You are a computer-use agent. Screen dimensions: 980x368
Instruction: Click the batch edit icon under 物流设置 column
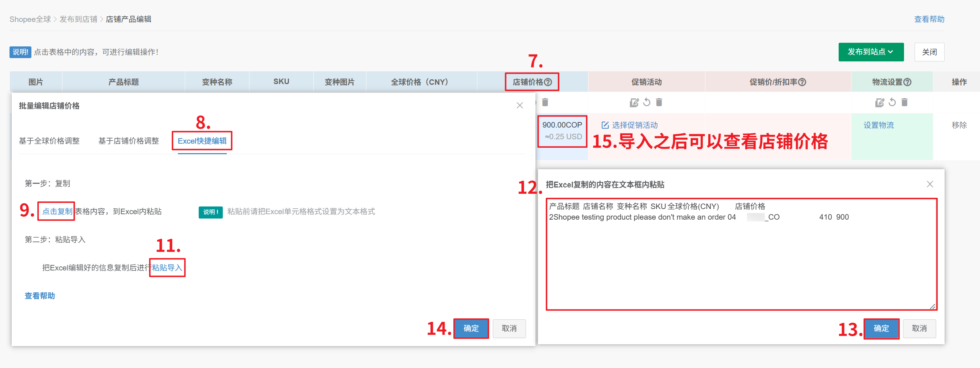click(x=880, y=102)
